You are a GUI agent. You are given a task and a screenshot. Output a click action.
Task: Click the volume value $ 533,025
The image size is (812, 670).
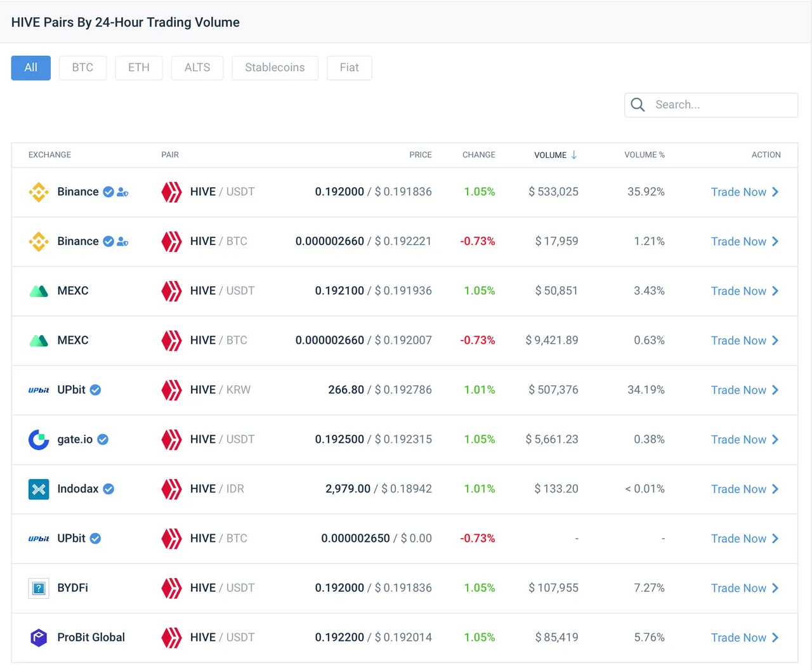point(553,192)
